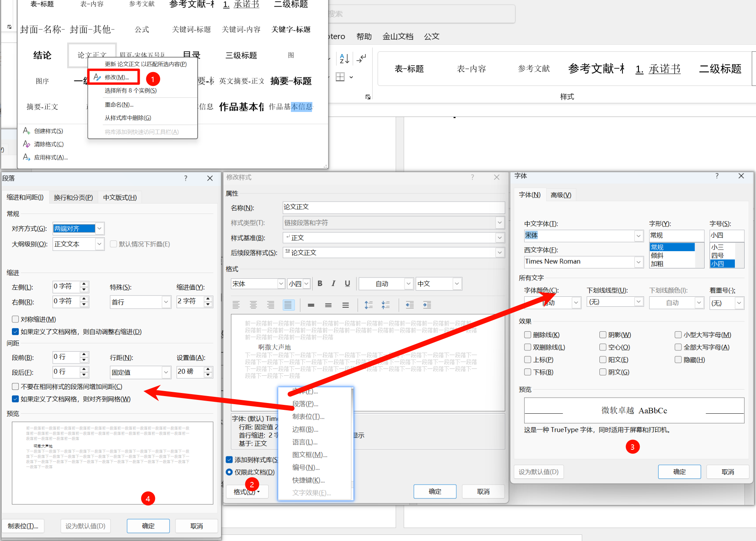This screenshot has height=541, width=756.
Task: Click the sort A-Z icon in the ribbon
Action: click(344, 59)
